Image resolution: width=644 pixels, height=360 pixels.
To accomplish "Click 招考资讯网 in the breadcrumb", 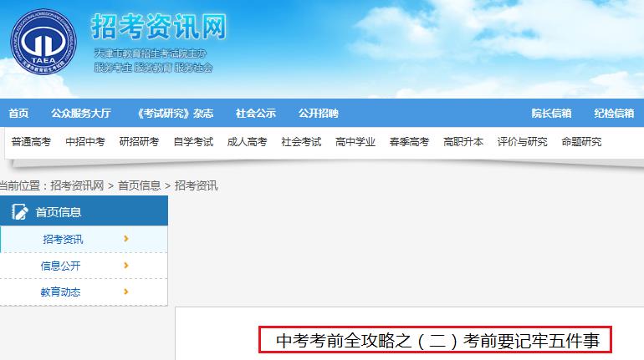I will [77, 185].
